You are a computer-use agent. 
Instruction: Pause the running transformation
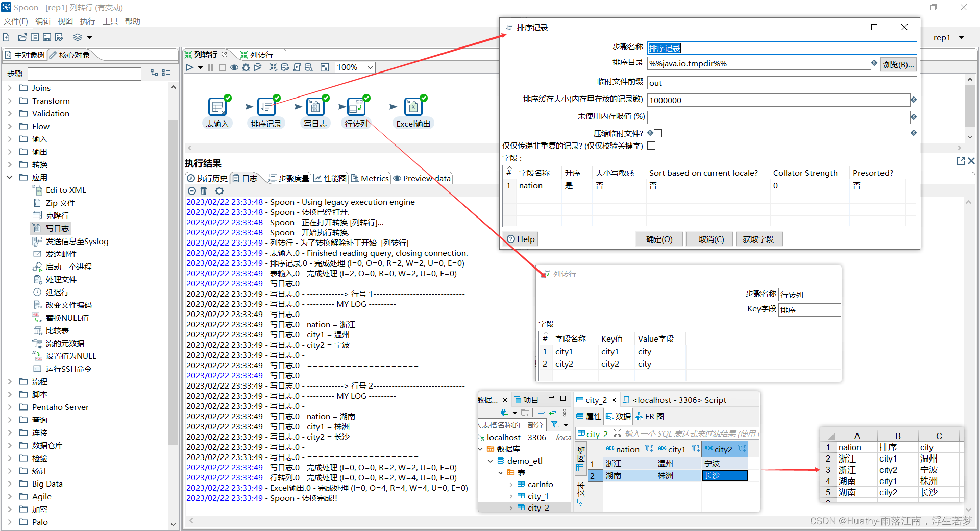click(211, 67)
